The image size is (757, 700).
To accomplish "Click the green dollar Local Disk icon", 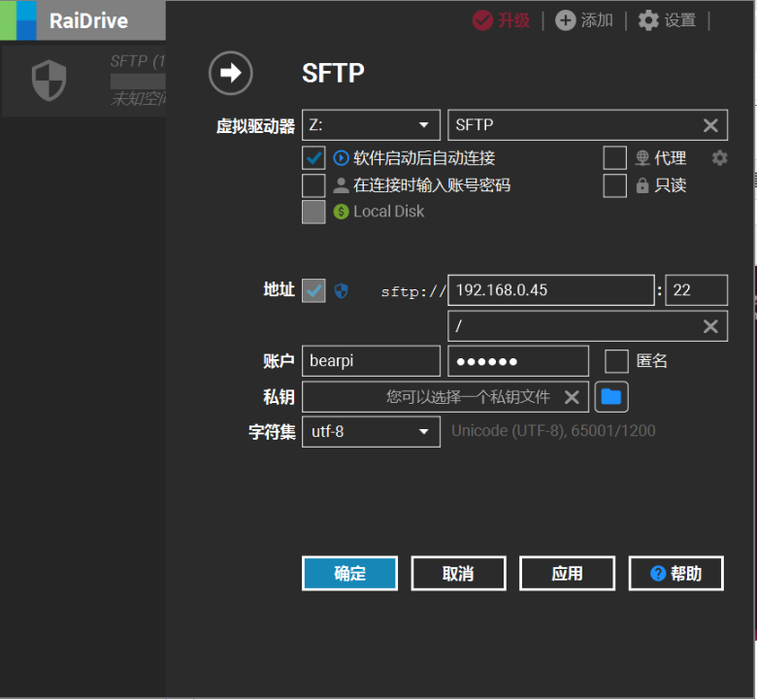I will coord(341,212).
